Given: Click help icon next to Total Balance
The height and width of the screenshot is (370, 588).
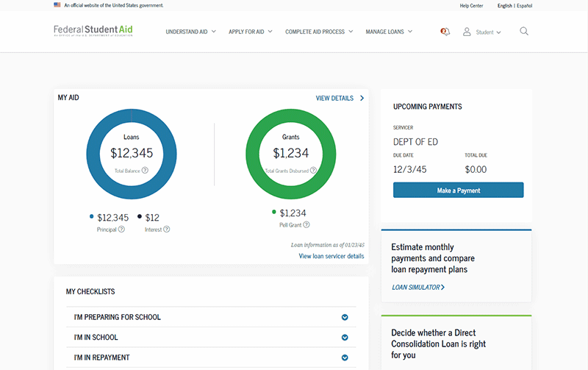Looking at the screenshot, I should 145,171.
